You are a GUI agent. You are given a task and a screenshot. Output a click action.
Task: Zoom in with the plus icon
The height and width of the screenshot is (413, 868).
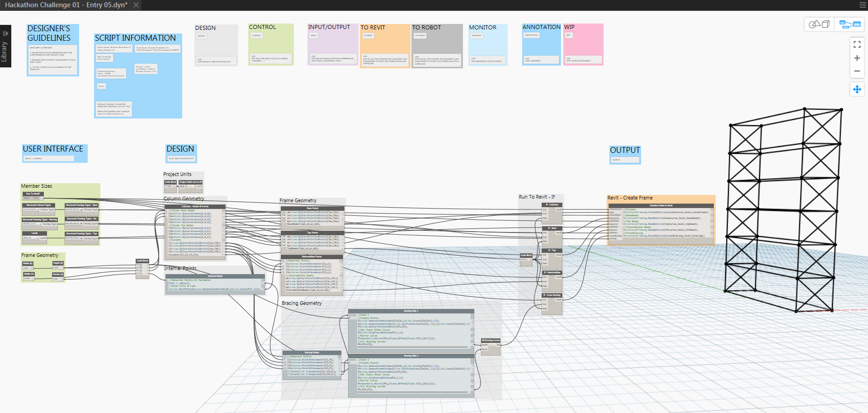click(857, 58)
